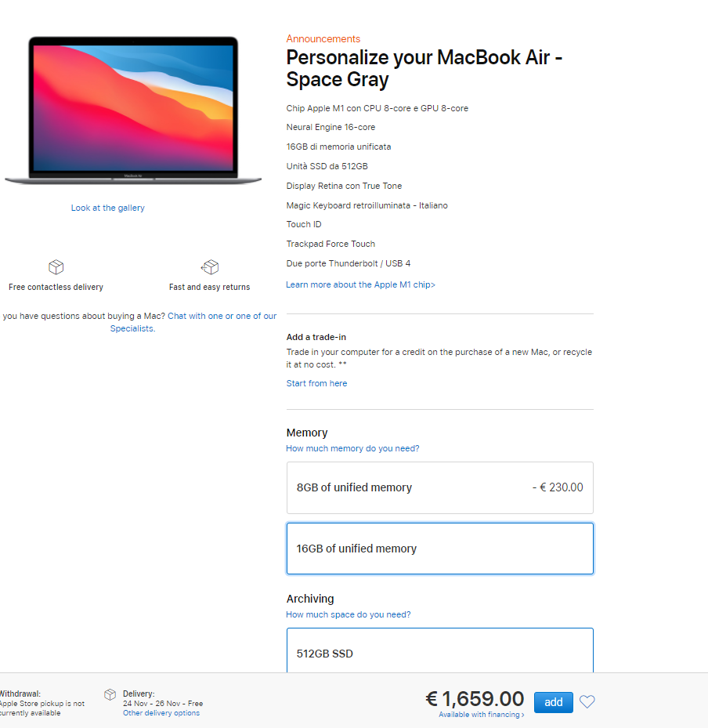
Task: Click the Announcements label above title
Action: click(323, 38)
